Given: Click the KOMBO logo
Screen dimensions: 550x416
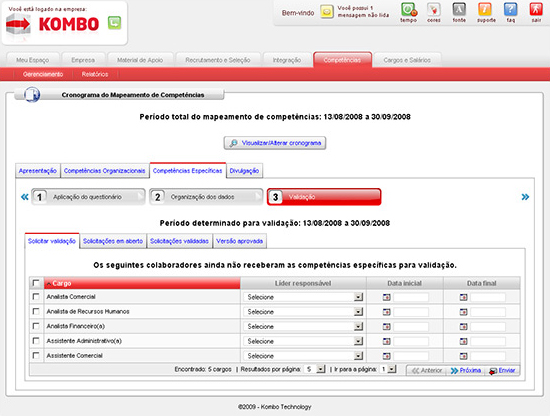Looking at the screenshot, I should point(53,24).
